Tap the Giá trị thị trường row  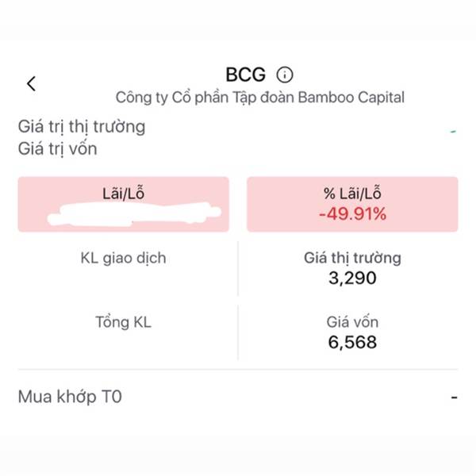point(238,127)
